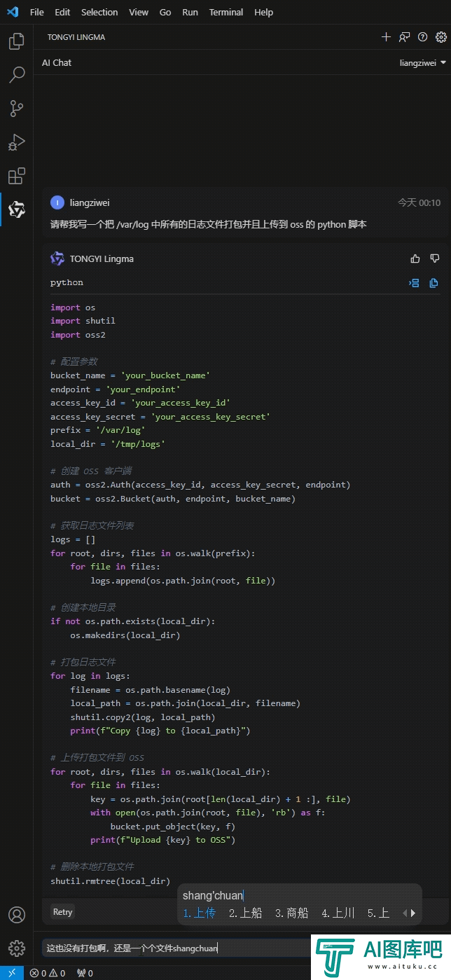Click the logs = [] line
Screen dimensions: 451x980
coord(73,539)
